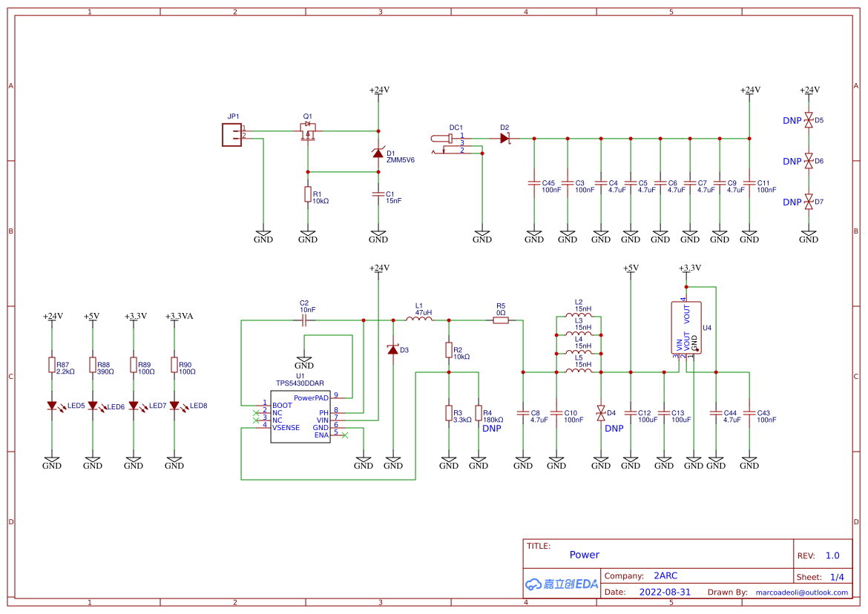This screenshot has width=868, height=614.
Task: Select the 2022-08-31 date field
Action: (665, 592)
